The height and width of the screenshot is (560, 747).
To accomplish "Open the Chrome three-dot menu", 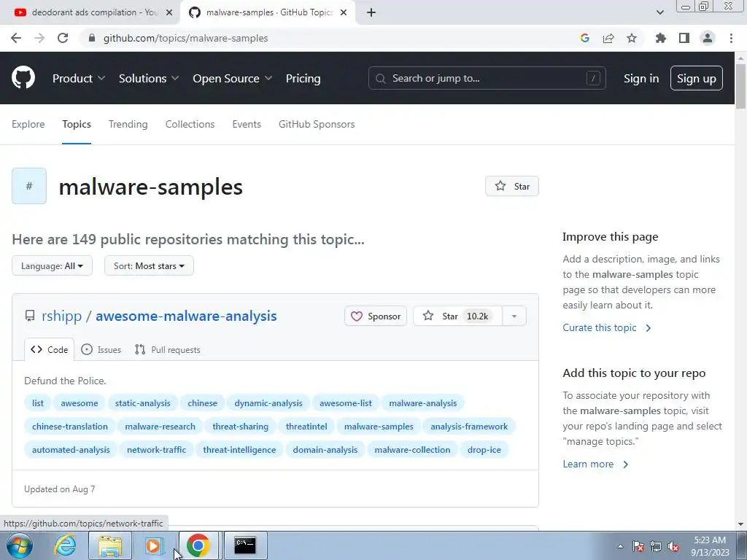I will (x=731, y=38).
